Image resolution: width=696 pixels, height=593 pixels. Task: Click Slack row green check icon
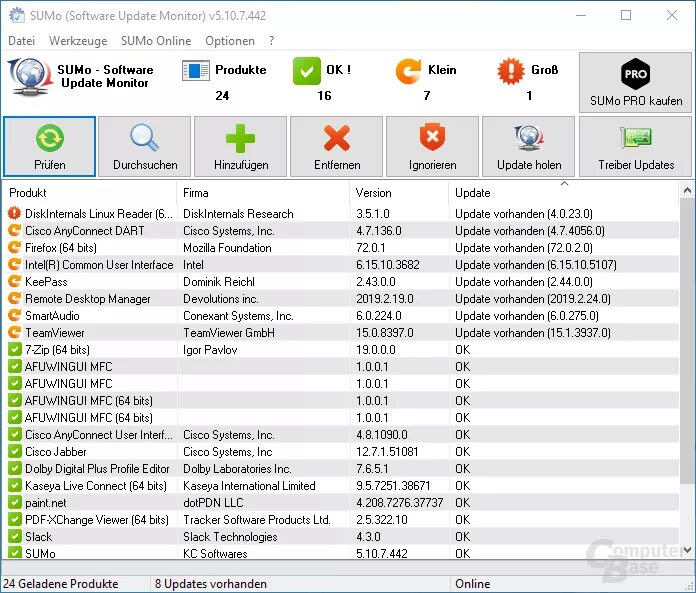click(x=15, y=536)
